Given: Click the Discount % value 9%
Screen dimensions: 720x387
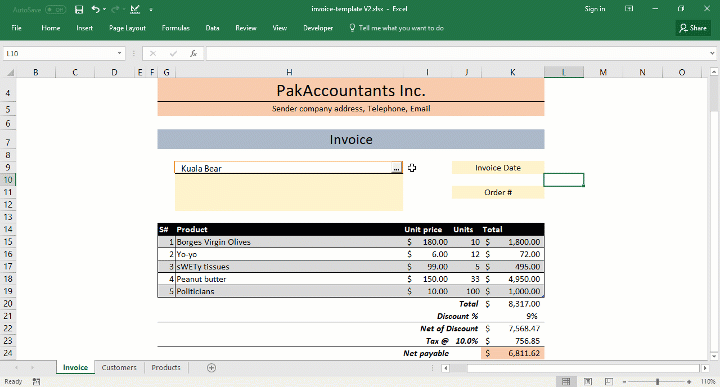Looking at the screenshot, I should 512,316.
